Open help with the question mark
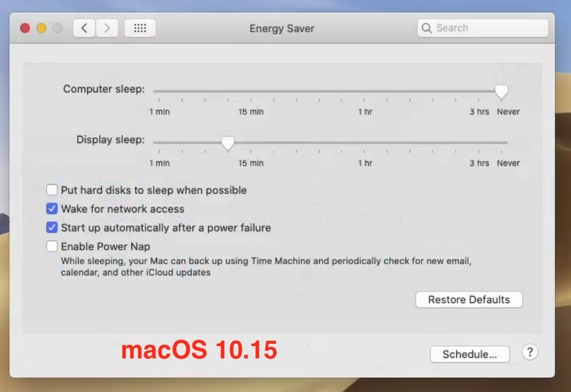The width and height of the screenshot is (571, 392). click(x=530, y=353)
